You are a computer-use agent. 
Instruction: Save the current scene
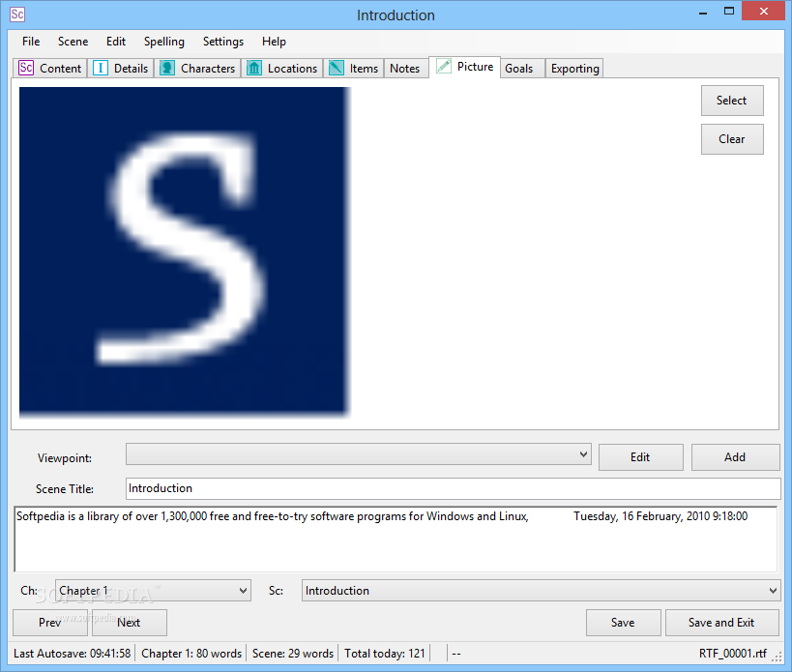pyautogui.click(x=623, y=623)
